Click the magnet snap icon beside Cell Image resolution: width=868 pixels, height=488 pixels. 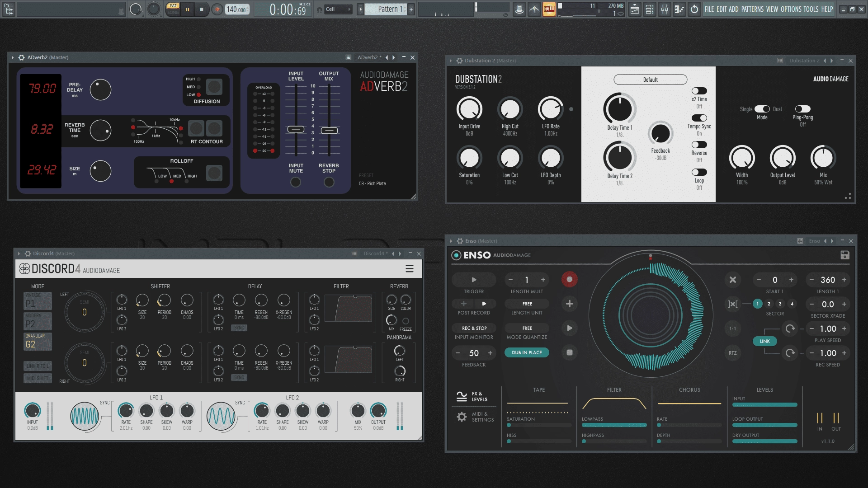320,9
